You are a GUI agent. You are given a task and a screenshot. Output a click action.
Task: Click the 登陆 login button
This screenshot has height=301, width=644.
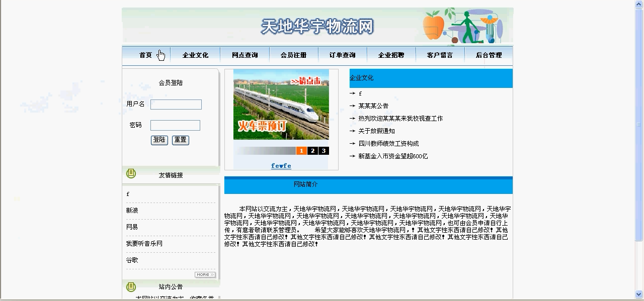pyautogui.click(x=159, y=140)
